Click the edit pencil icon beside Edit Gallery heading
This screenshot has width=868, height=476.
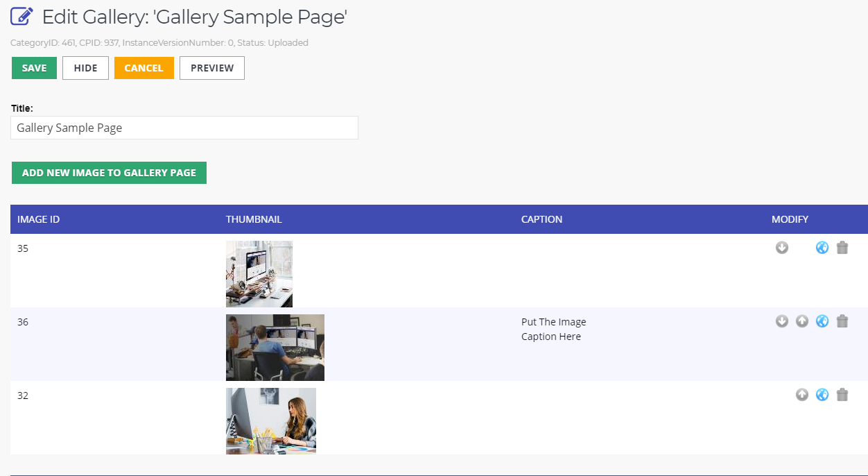pos(22,15)
